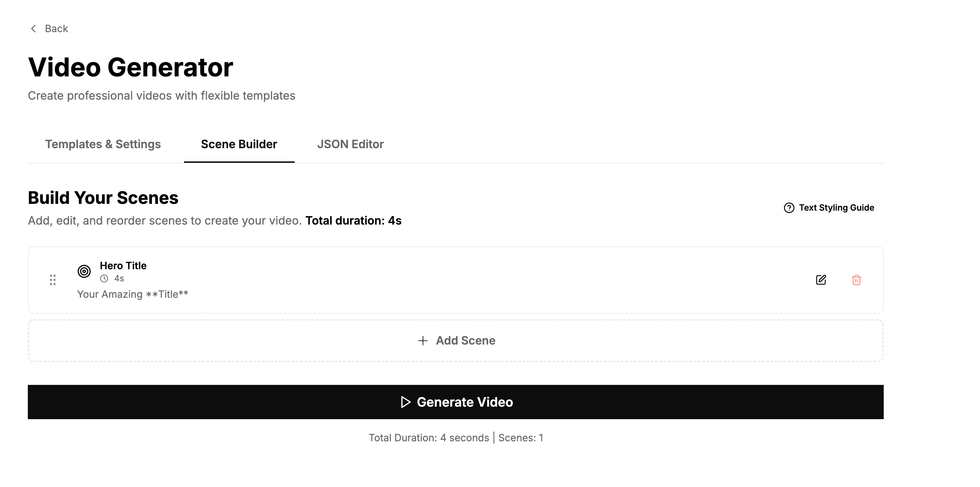This screenshot has width=980, height=487.
Task: Click the target icon next to Hero Title
Action: coord(84,271)
